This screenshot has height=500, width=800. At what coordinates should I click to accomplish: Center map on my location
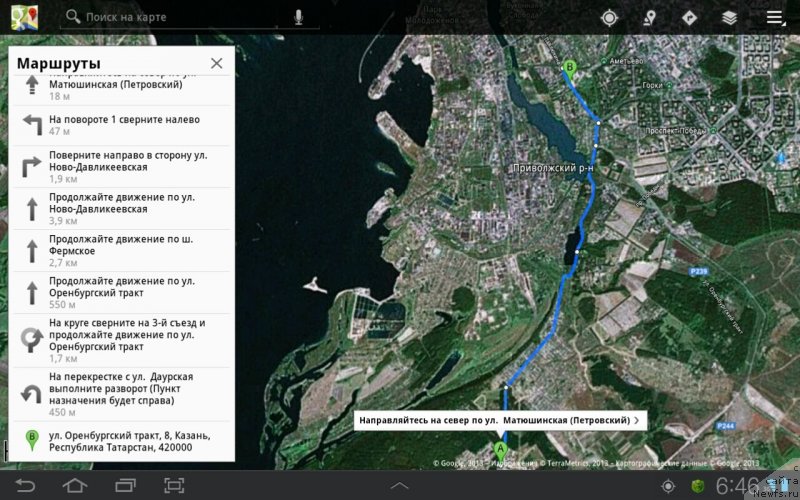(609, 17)
